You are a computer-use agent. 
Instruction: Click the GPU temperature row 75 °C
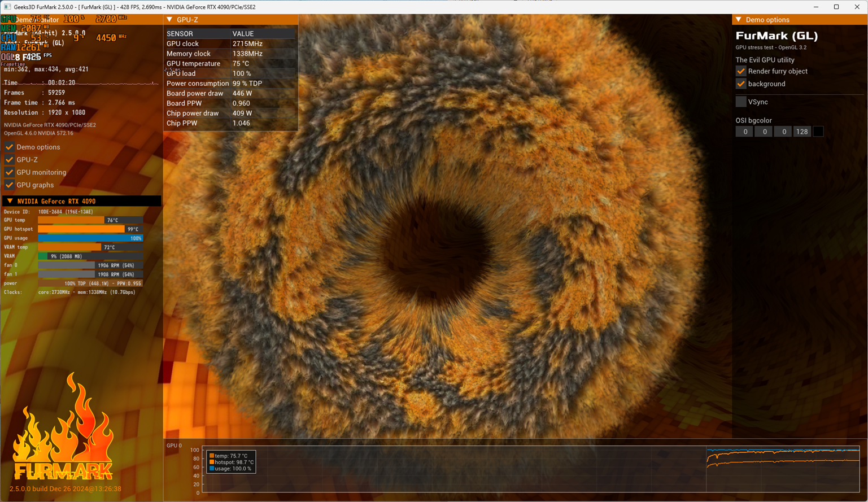point(230,64)
